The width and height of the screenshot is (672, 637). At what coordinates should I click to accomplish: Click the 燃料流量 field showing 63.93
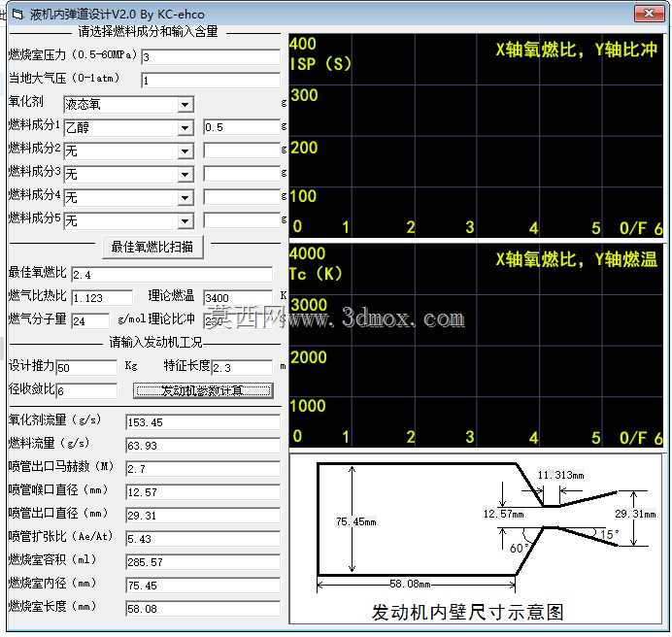pyautogui.click(x=203, y=446)
